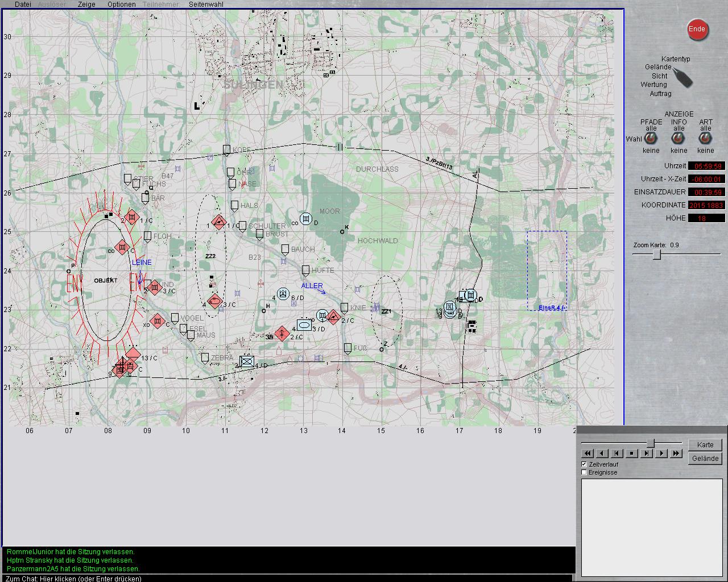Click the fast forward playback button

pyautogui.click(x=676, y=453)
